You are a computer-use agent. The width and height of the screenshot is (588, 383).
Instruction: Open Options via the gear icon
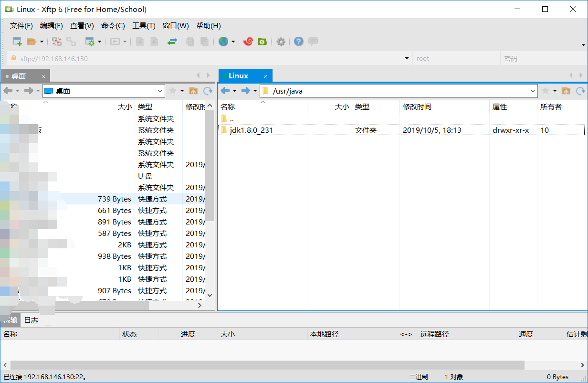tap(281, 42)
